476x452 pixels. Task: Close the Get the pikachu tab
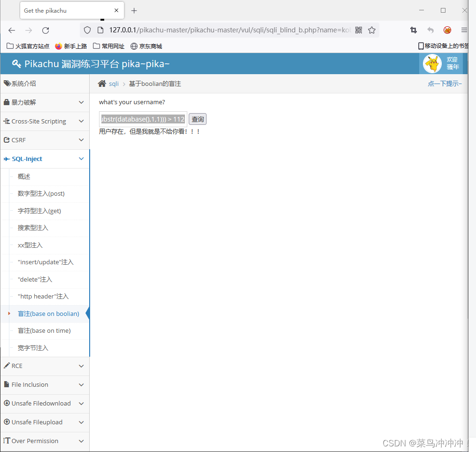click(x=116, y=10)
